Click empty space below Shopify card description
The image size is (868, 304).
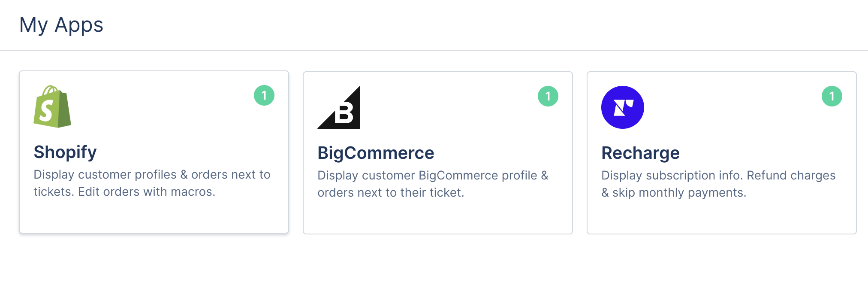point(154,216)
